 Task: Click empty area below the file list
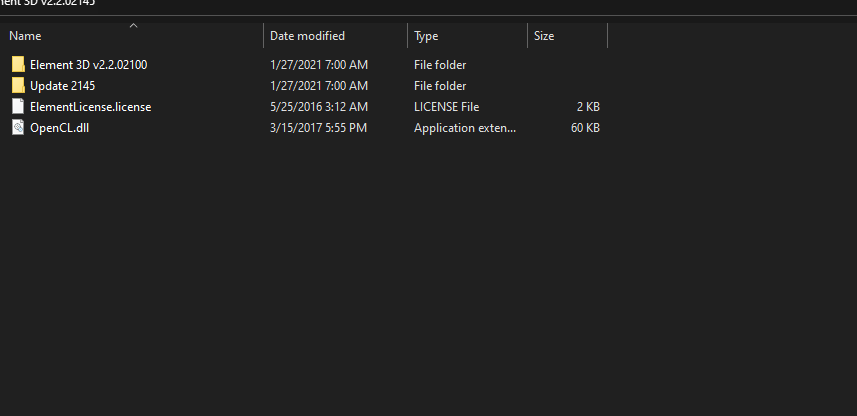[x=428, y=273]
